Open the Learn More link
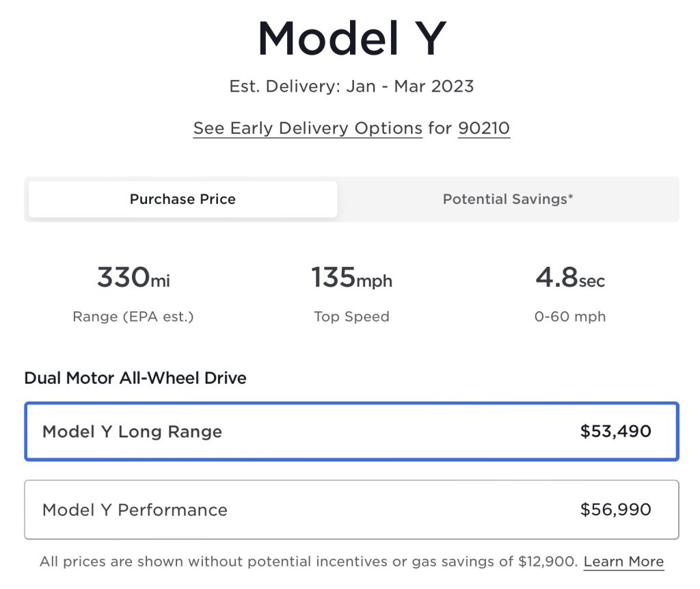700x589 pixels. (623, 562)
